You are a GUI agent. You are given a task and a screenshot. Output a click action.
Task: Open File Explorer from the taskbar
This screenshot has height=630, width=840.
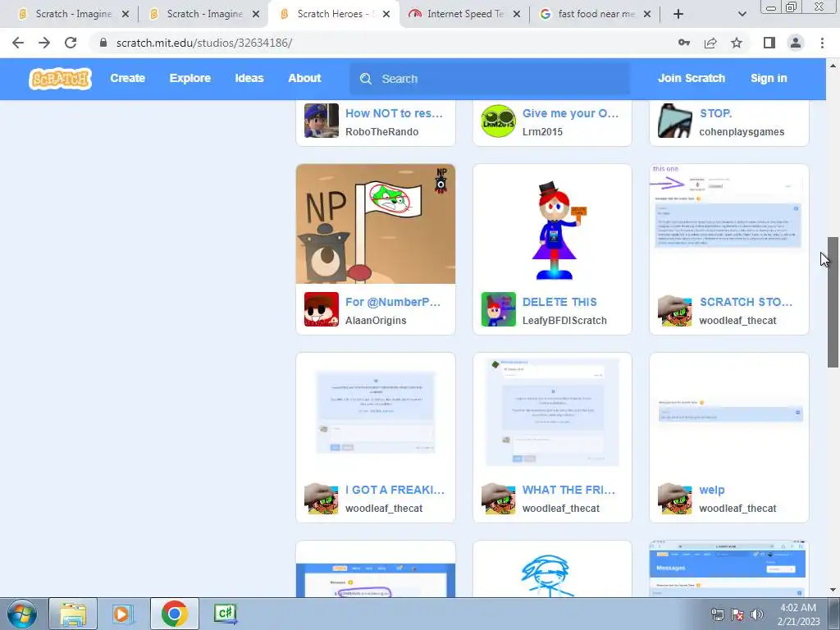click(x=73, y=614)
